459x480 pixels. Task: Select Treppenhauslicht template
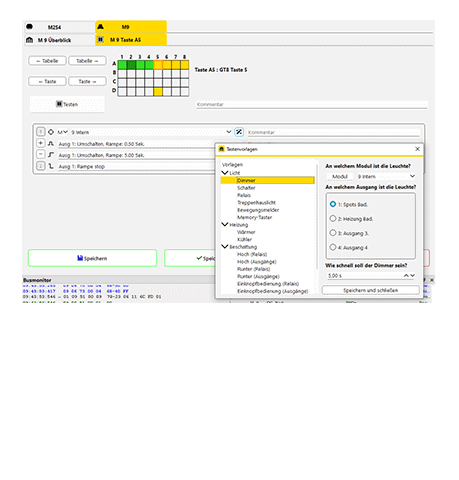click(x=256, y=202)
